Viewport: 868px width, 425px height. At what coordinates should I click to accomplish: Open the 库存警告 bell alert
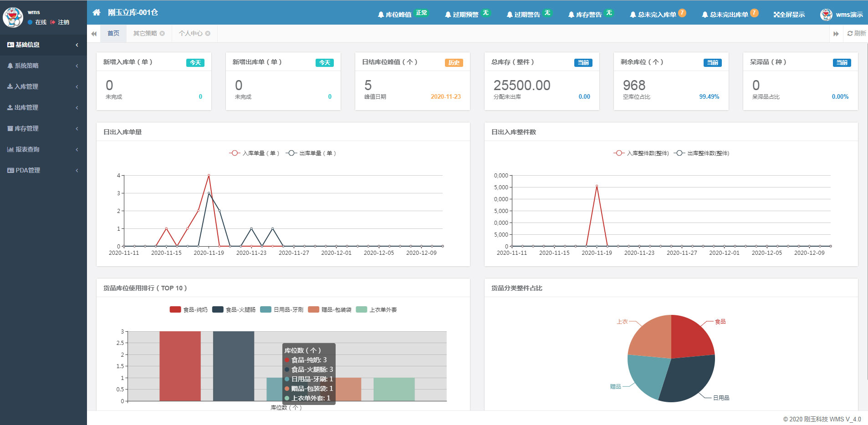pyautogui.click(x=585, y=15)
